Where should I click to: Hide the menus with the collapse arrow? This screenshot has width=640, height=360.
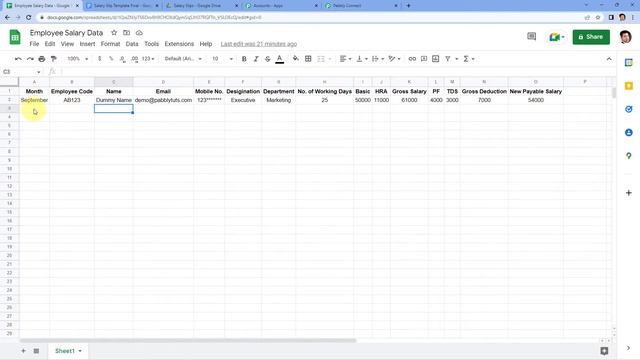point(609,59)
